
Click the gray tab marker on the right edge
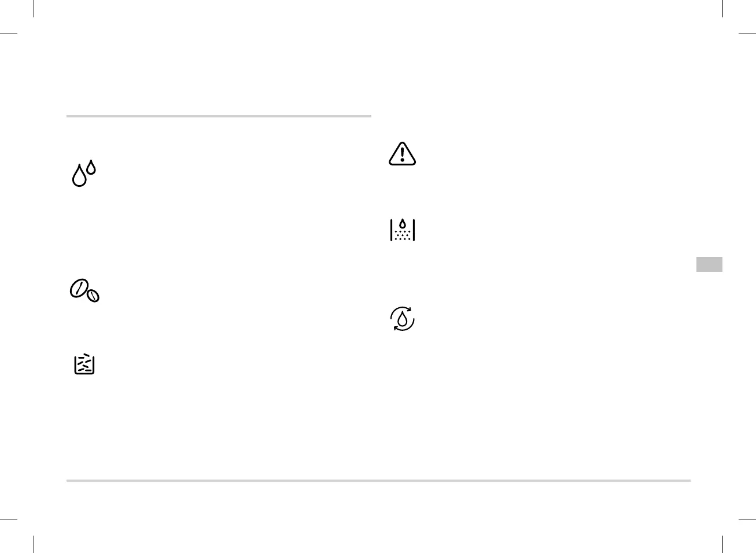709,264
